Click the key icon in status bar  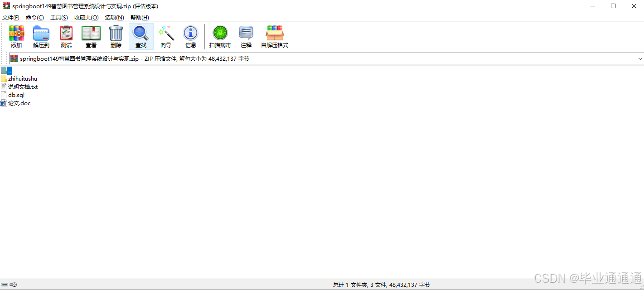(x=13, y=284)
